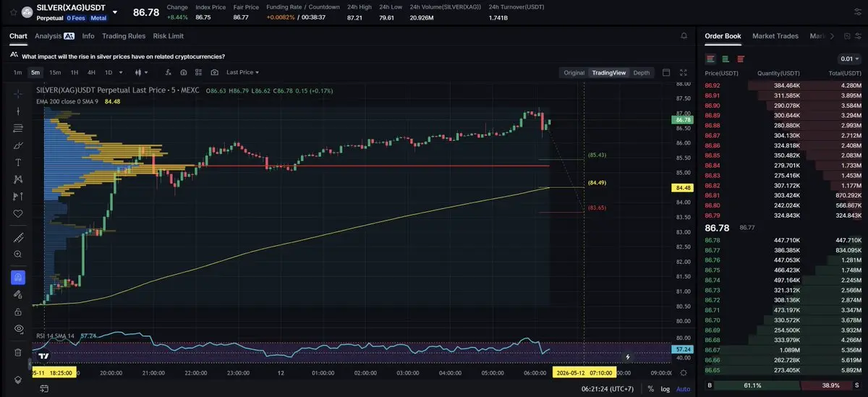The image size is (868, 397).
Task: Toggle stay in drawing mode pencil-lock
Action: [x=18, y=294]
